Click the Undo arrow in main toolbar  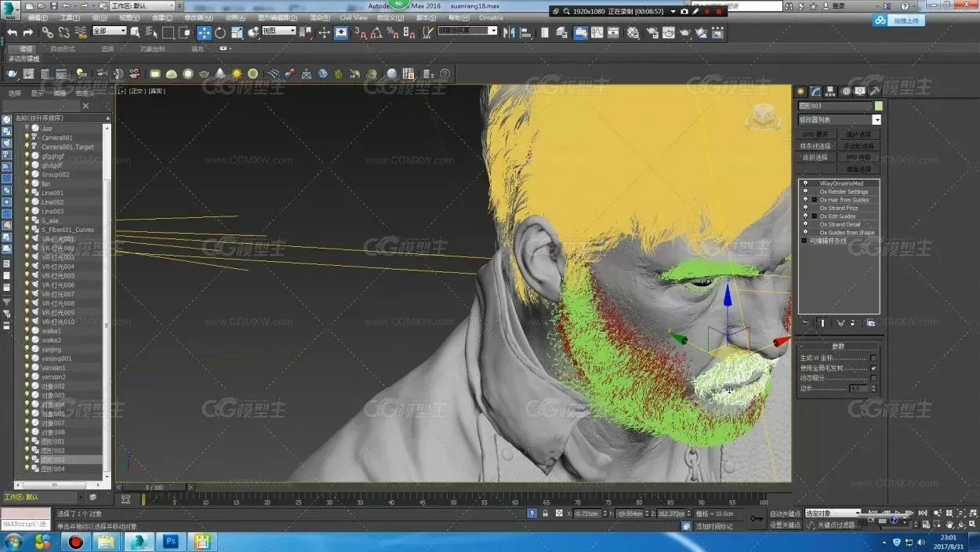tap(12, 32)
